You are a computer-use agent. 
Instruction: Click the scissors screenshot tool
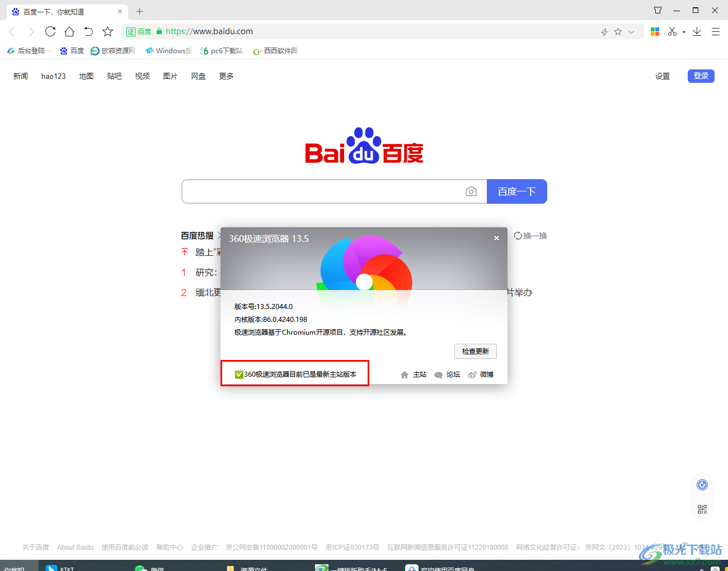click(x=672, y=32)
